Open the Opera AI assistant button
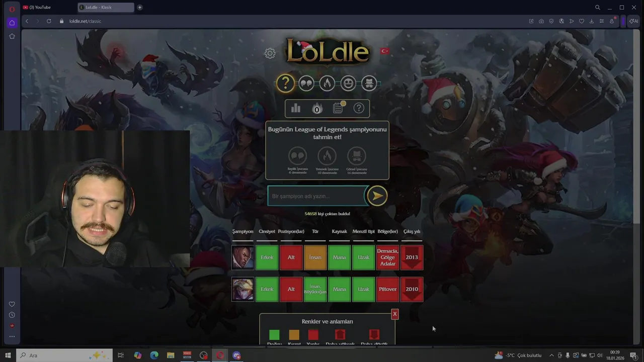This screenshot has width=644, height=362. 633,21
